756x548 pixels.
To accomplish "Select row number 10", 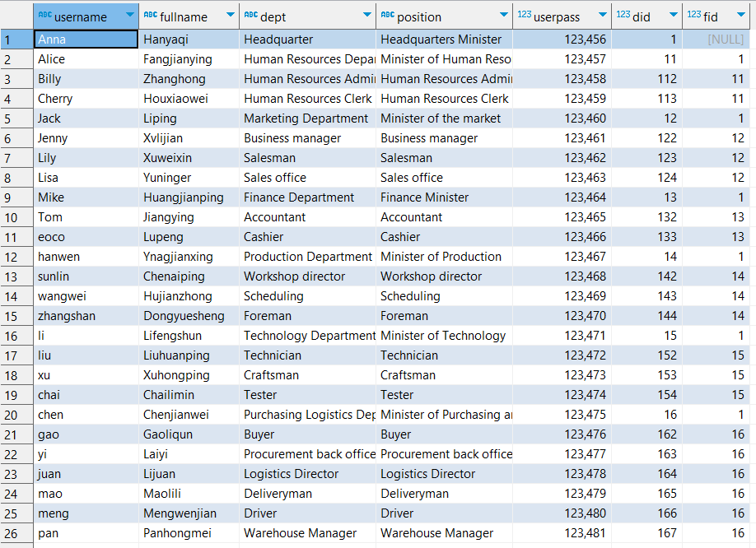I will tap(15, 216).
